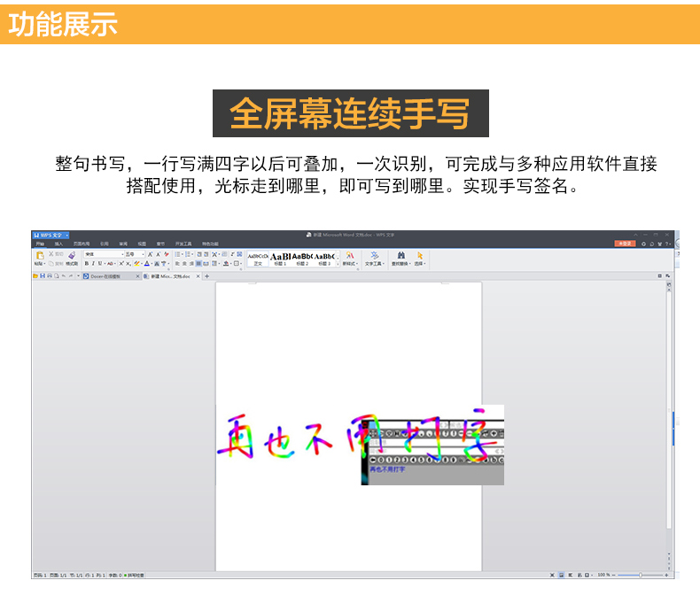The height and width of the screenshot is (596, 700).
Task: Click the orange login (未登录) button
Action: coord(625,244)
